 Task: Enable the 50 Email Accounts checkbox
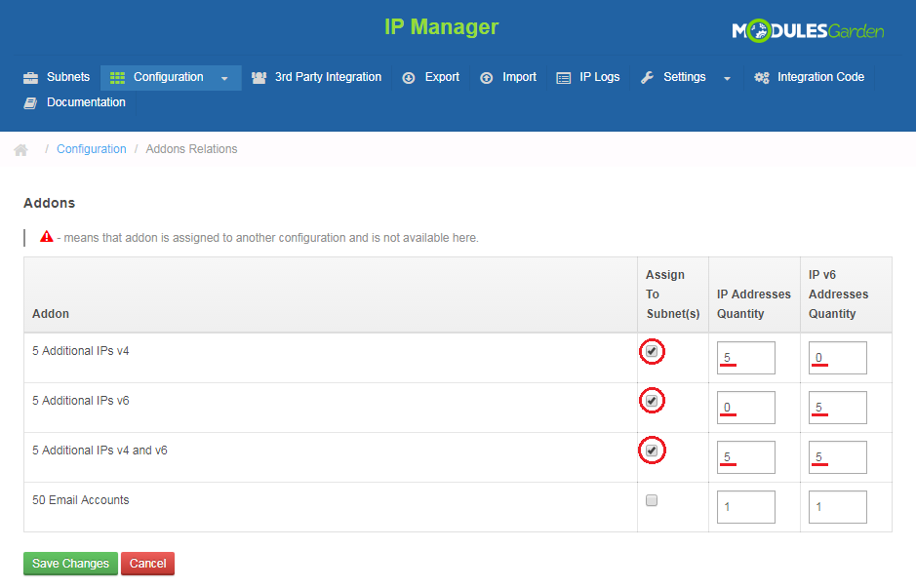[x=652, y=500]
